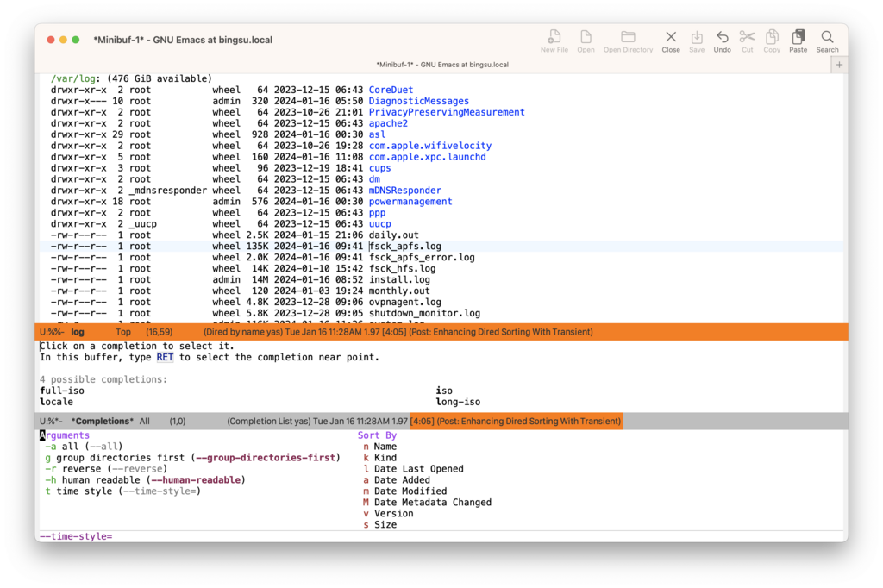This screenshot has width=883, height=588.
Task: Click "Dired by name yas" mode indicator
Action: pyautogui.click(x=242, y=332)
